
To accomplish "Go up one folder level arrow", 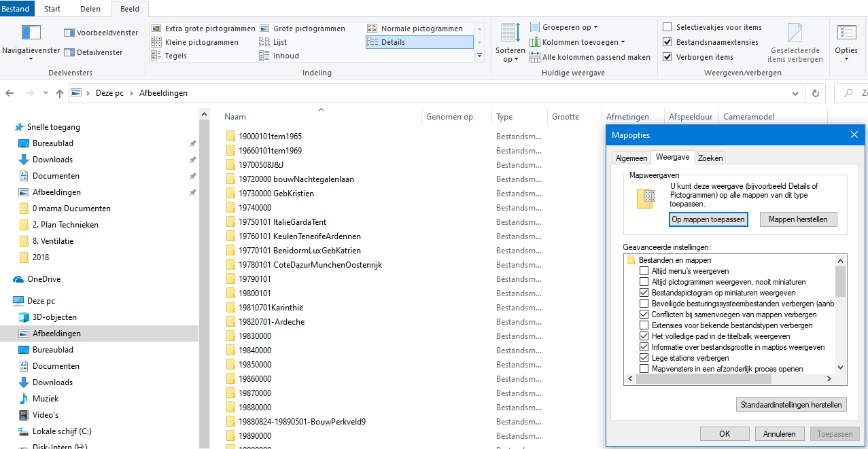I will point(60,93).
